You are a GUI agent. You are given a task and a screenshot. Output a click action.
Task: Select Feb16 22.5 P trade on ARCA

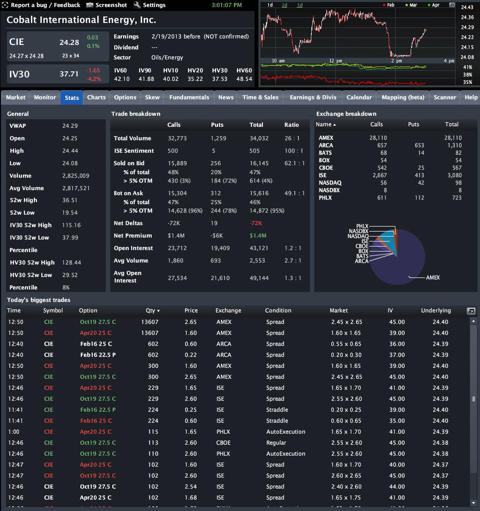[237, 355]
